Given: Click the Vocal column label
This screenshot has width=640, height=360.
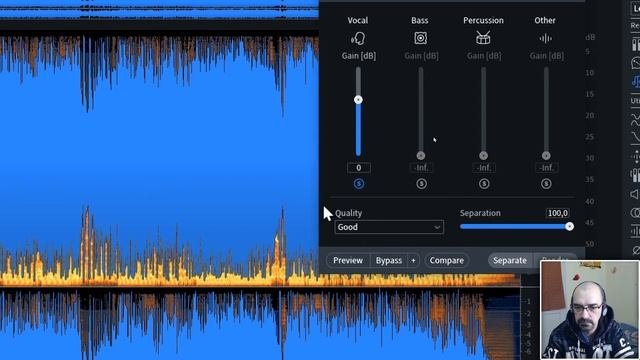Looking at the screenshot, I should point(358,20).
